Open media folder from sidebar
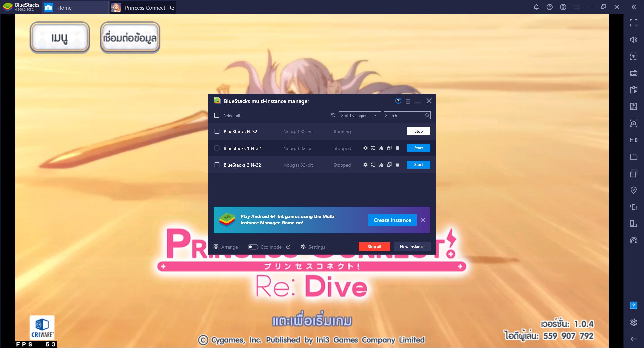The width and height of the screenshot is (644, 348). tap(634, 157)
